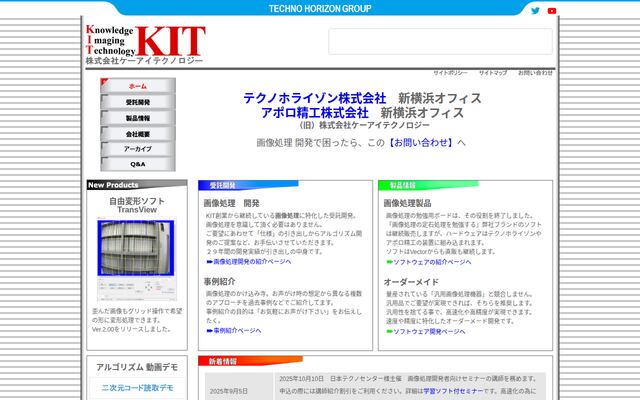Click the 新着情報 orange section header

pos(250,361)
